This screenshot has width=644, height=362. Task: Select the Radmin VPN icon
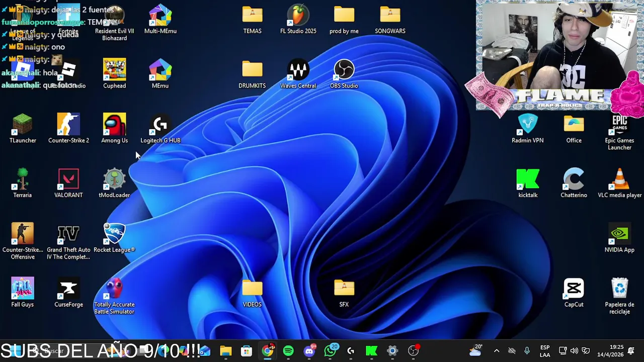(528, 129)
